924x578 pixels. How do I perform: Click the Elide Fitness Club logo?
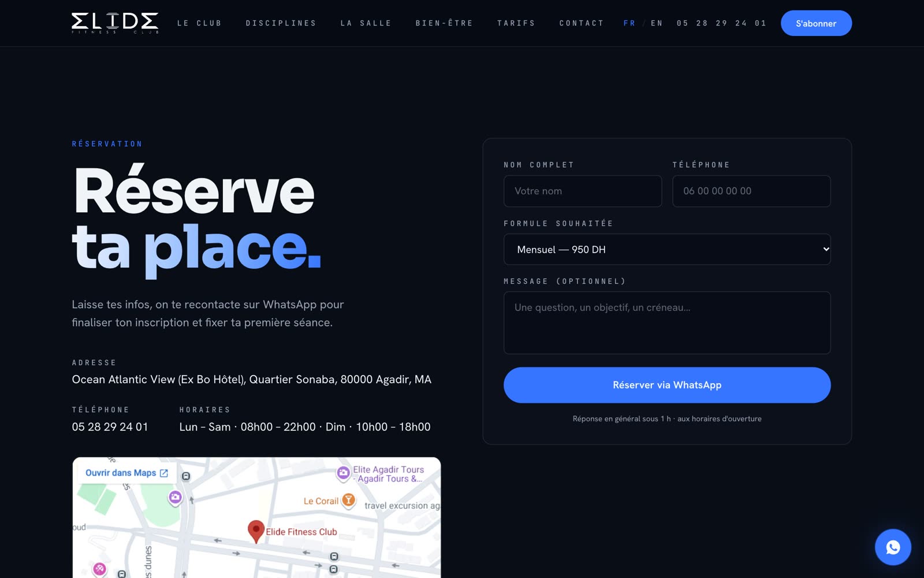pyautogui.click(x=115, y=23)
